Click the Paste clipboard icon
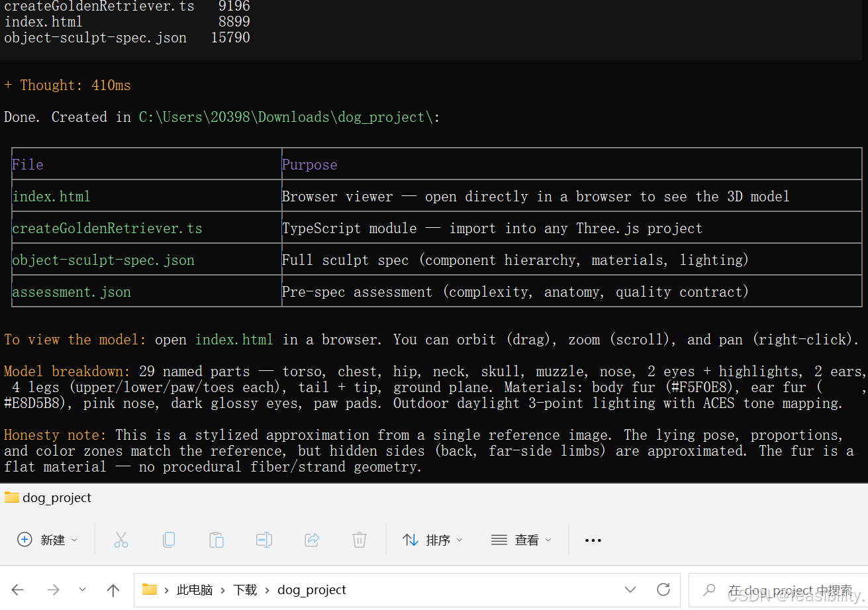Viewport: 868px width, 610px height. point(217,540)
